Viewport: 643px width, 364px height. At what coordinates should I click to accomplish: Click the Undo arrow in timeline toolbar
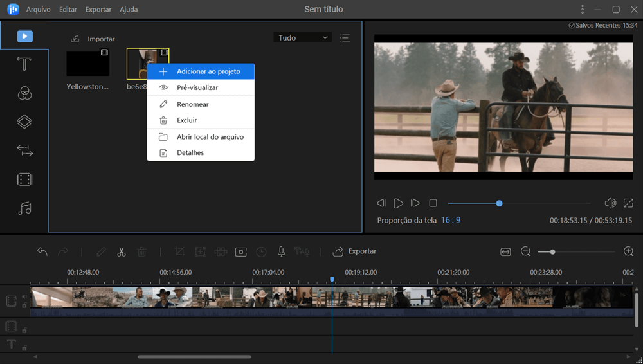coord(42,251)
